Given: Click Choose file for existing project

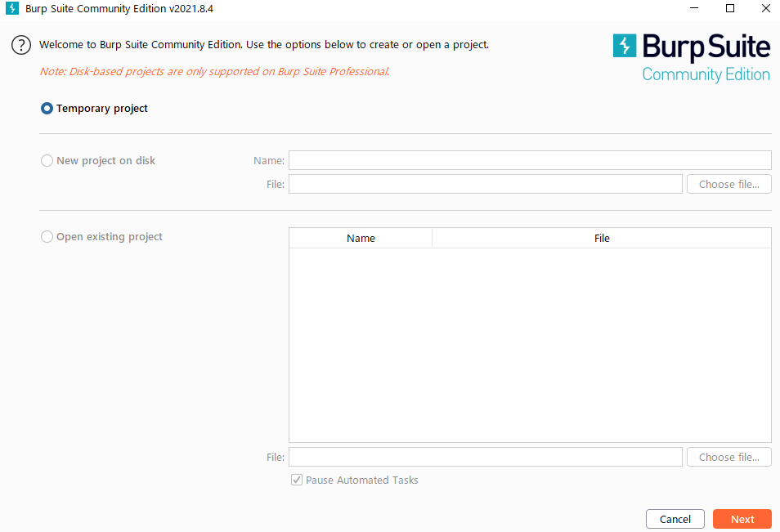Looking at the screenshot, I should 729,457.
